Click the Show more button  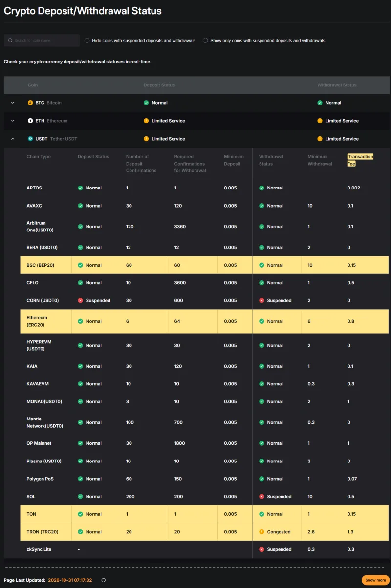pos(375,580)
